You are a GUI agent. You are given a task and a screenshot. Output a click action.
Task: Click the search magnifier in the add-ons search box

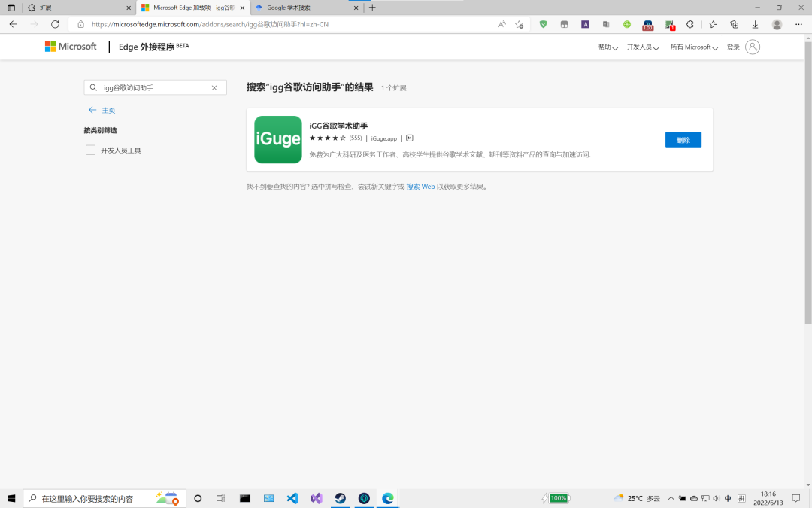(x=93, y=87)
